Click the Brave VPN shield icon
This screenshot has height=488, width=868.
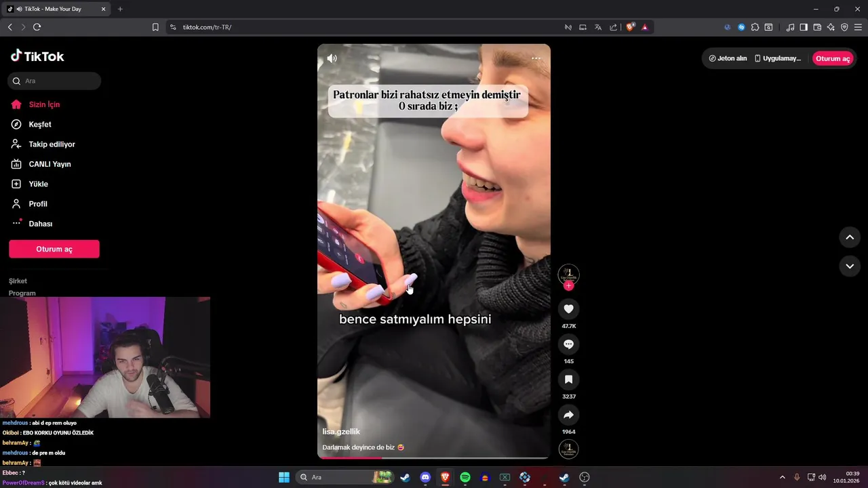click(844, 27)
